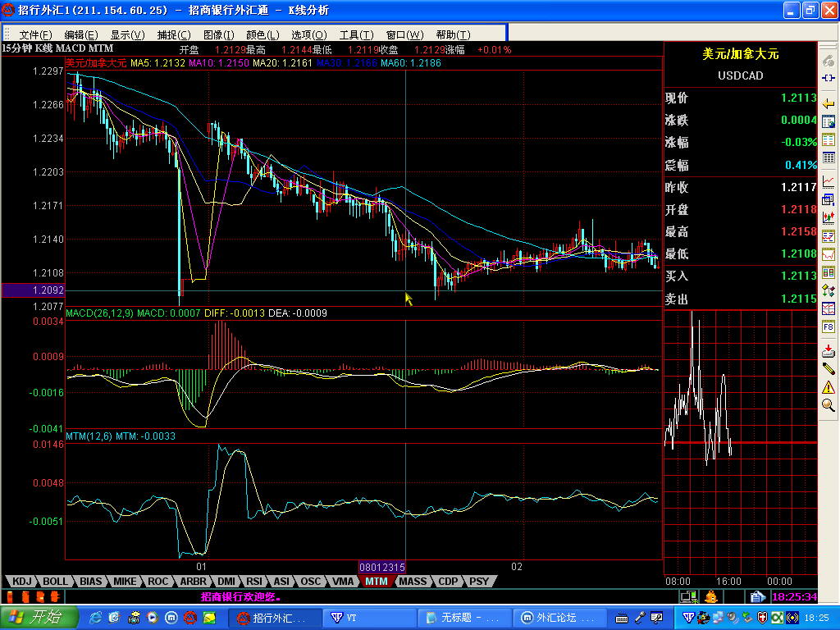The width and height of the screenshot is (840, 630).
Task: Click the four-pane chart icon
Action: [829, 308]
